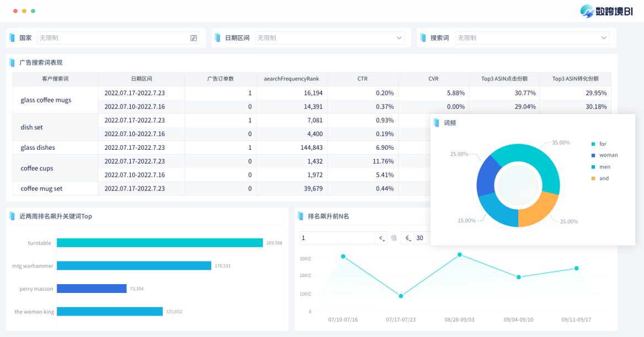Click the turntable bar in keyword chart

pyautogui.click(x=159, y=243)
